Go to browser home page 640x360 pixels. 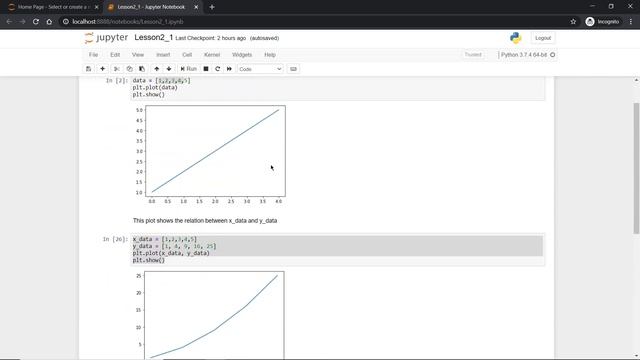tap(49, 22)
